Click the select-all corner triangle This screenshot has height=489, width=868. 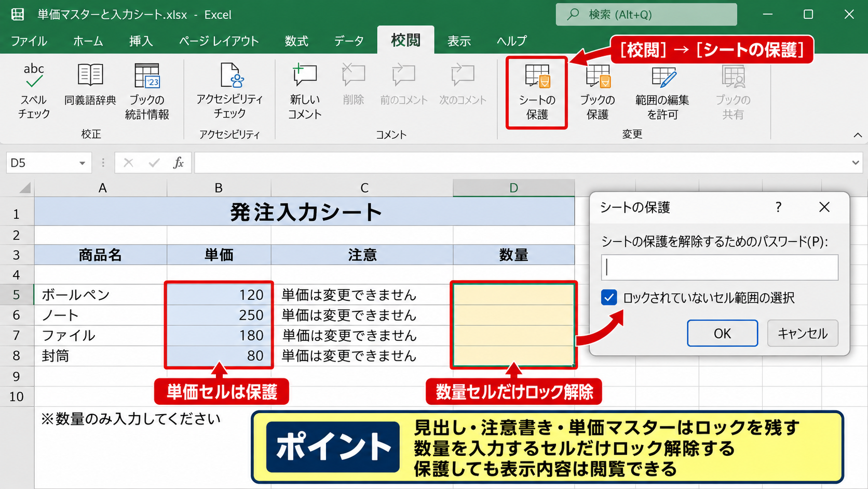(x=24, y=188)
